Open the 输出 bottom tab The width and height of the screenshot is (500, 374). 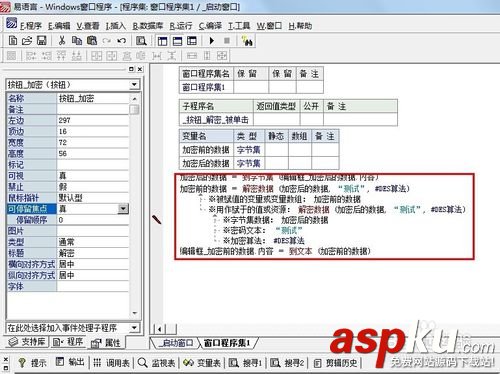(70, 362)
